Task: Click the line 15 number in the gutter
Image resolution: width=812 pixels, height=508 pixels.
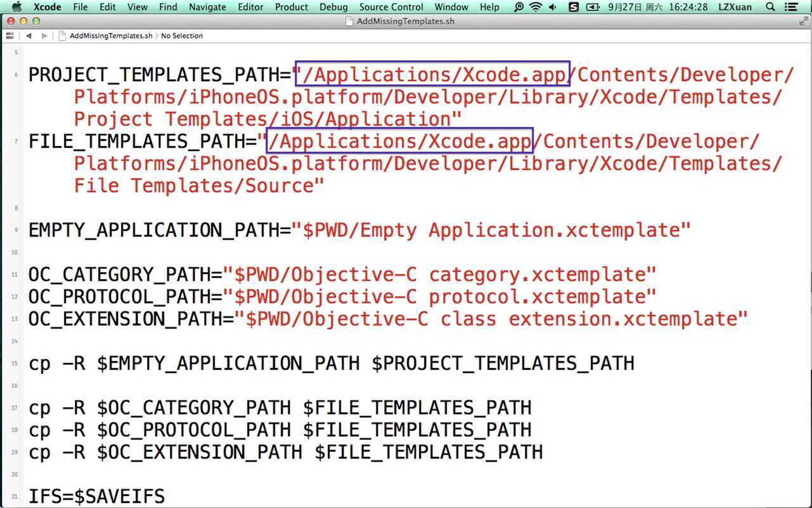Action: point(15,363)
